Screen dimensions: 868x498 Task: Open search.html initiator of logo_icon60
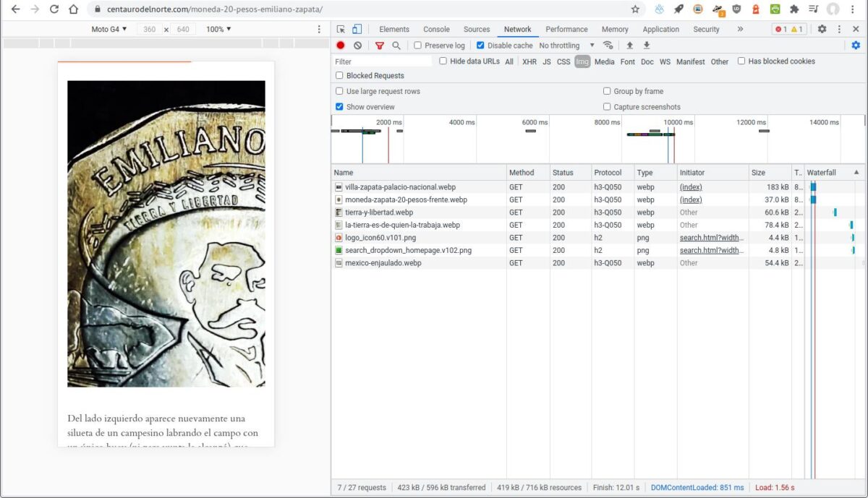[x=712, y=238]
